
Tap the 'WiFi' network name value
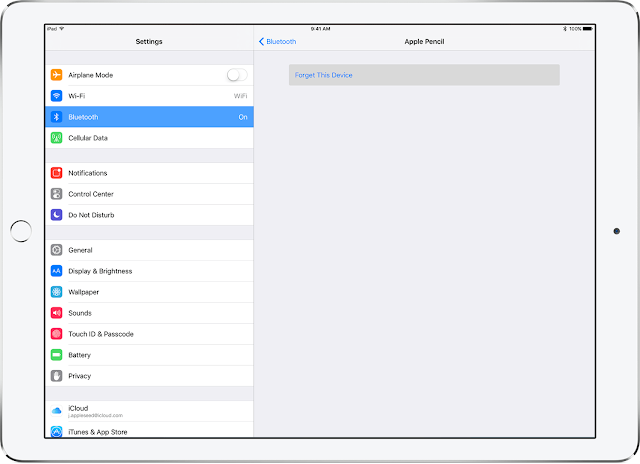coord(240,96)
